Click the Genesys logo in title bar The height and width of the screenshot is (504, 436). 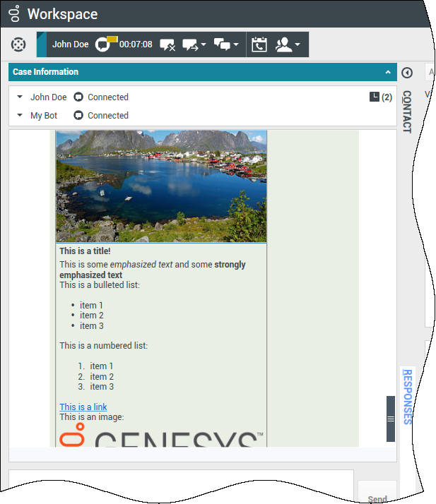[14, 13]
